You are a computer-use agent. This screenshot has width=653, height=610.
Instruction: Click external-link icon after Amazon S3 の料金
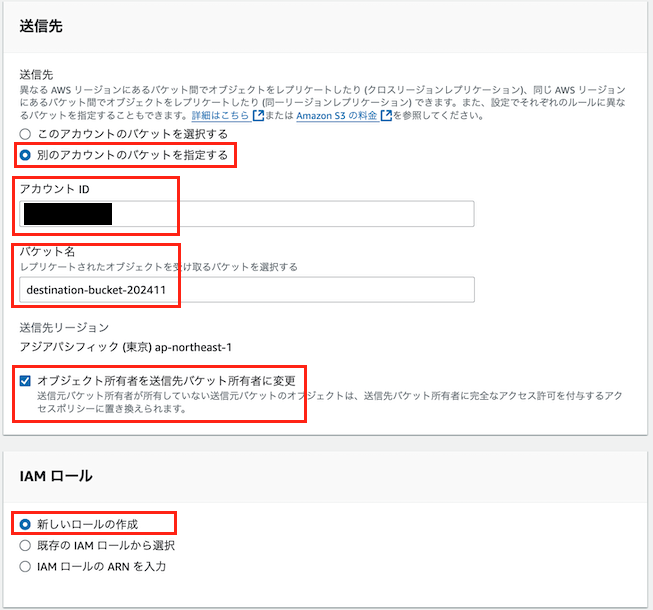pyautogui.click(x=386, y=115)
